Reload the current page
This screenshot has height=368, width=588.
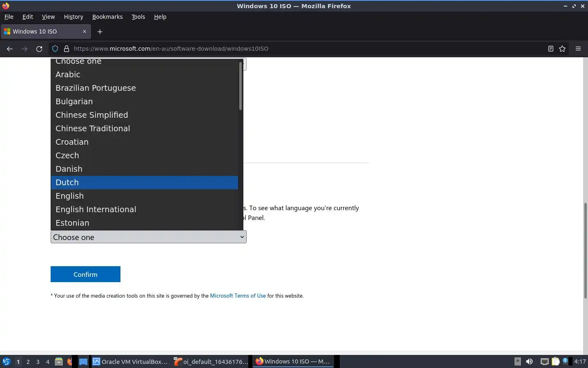pos(39,49)
